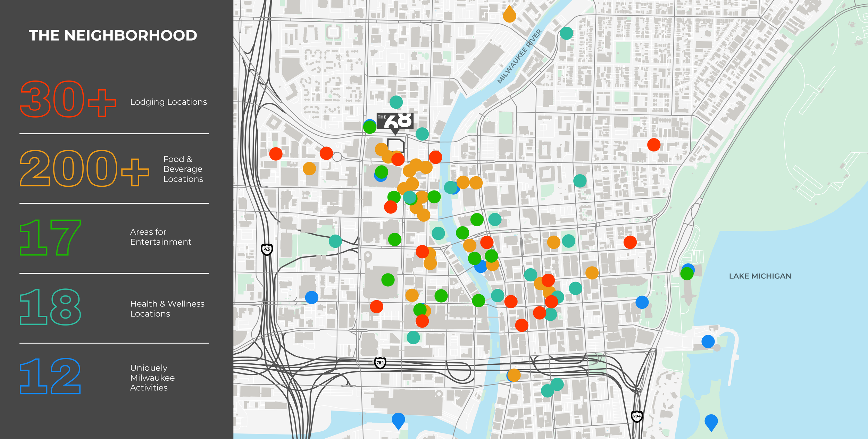Select the blue pin at the bottom-center waterway

point(398,421)
